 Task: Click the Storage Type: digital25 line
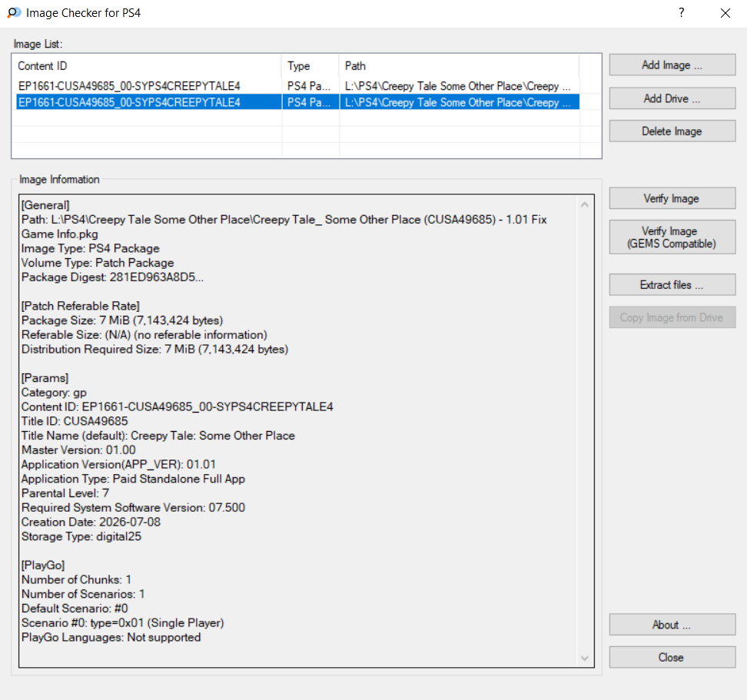[81, 536]
